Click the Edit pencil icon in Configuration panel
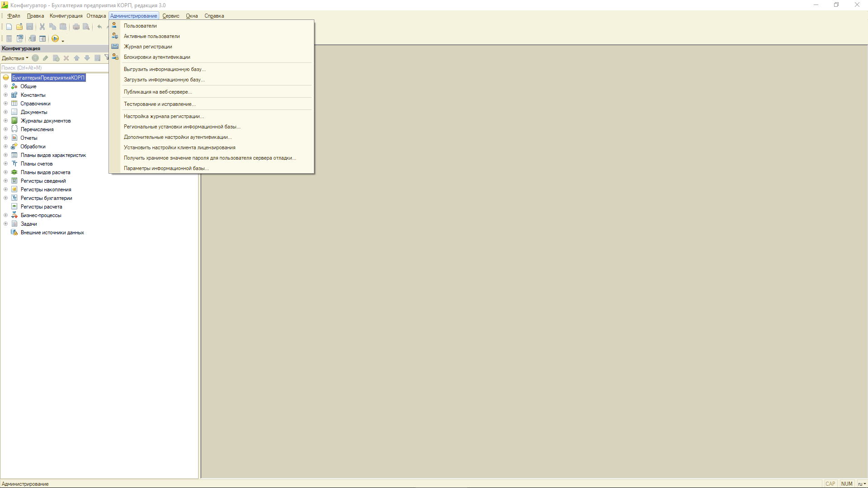The width and height of the screenshot is (868, 488). [45, 58]
